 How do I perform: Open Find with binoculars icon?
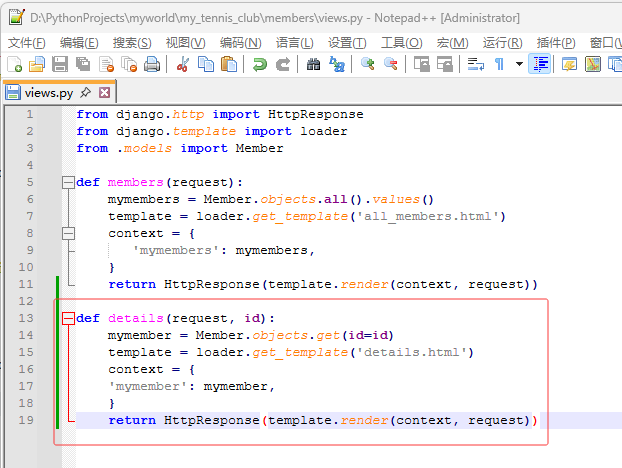click(313, 64)
